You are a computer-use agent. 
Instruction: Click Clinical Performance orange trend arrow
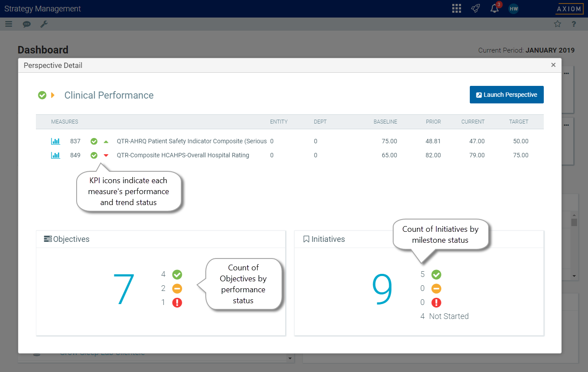click(53, 95)
